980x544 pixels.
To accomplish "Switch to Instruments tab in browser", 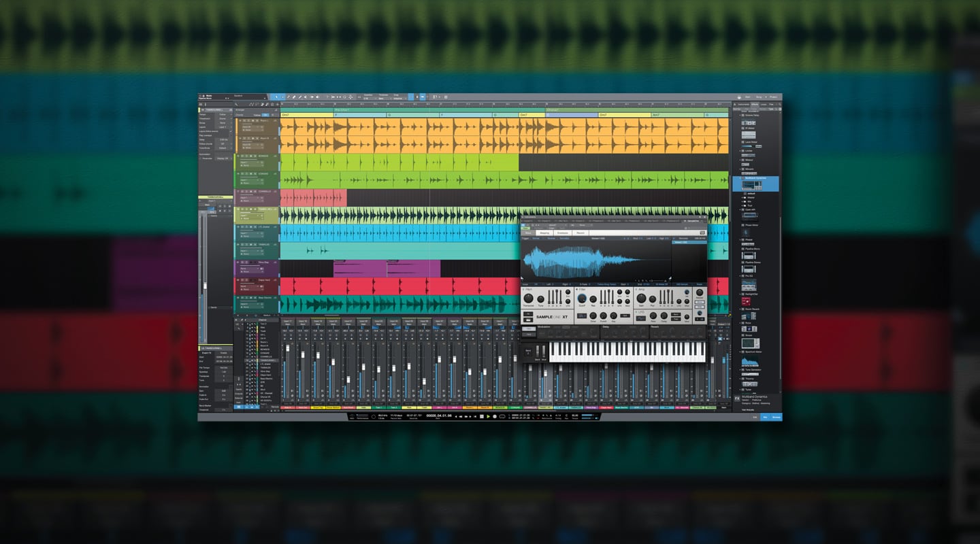I will [x=743, y=104].
